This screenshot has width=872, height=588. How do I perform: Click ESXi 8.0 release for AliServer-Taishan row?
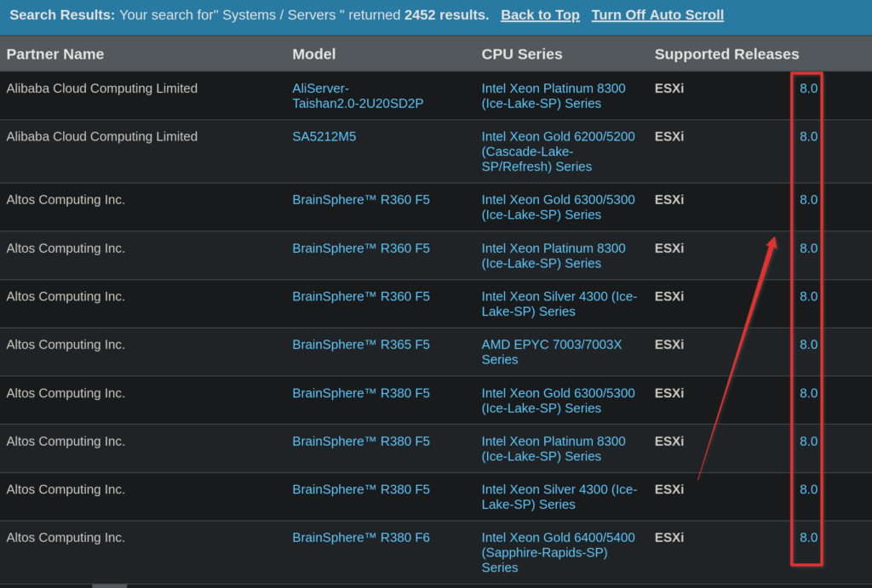(x=808, y=88)
